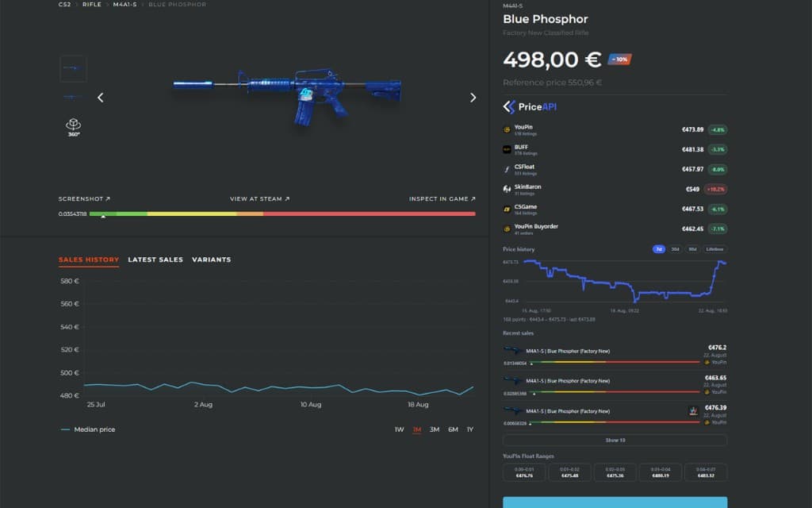Click the float bar on the €463.65 sale

[615, 392]
